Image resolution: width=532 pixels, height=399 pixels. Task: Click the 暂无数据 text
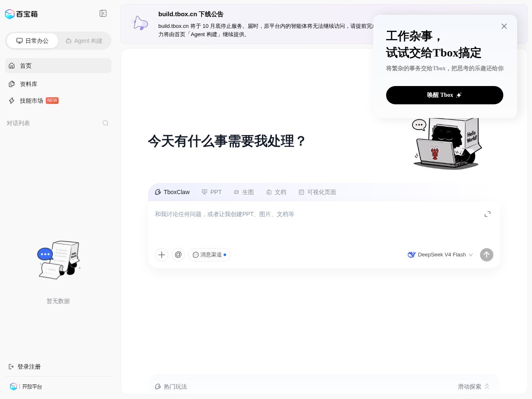pos(58,301)
